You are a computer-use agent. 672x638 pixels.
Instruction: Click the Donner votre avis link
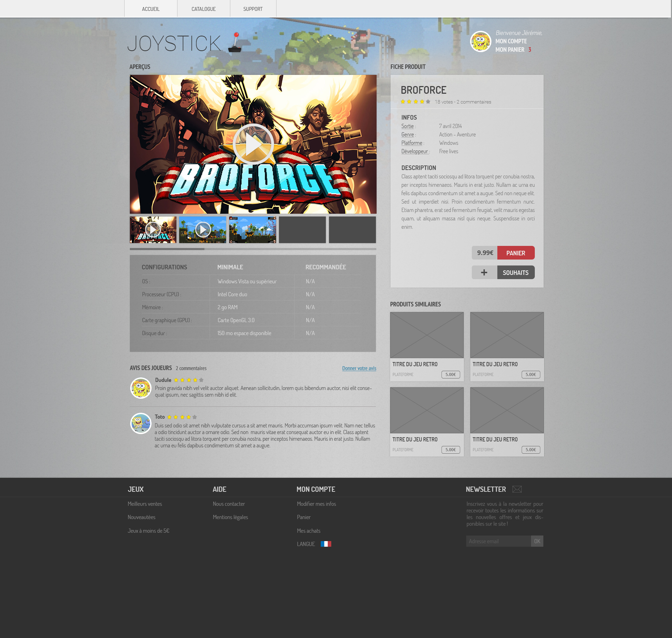pyautogui.click(x=359, y=368)
